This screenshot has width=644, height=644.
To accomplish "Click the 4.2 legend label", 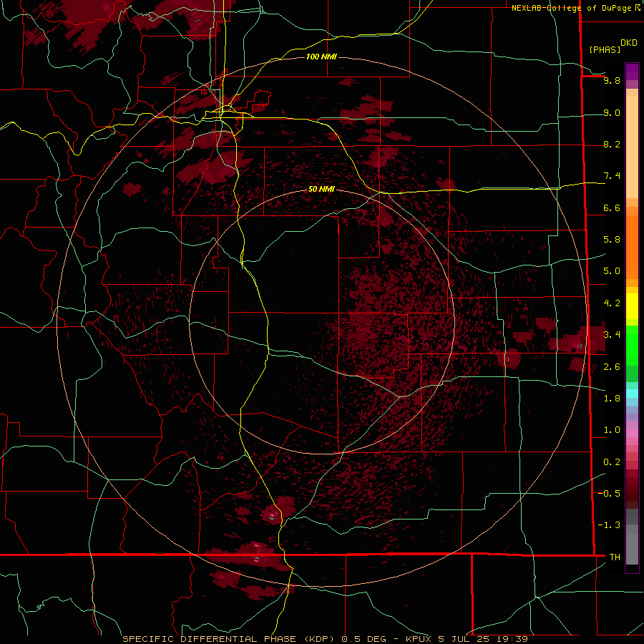I will pos(612,303).
